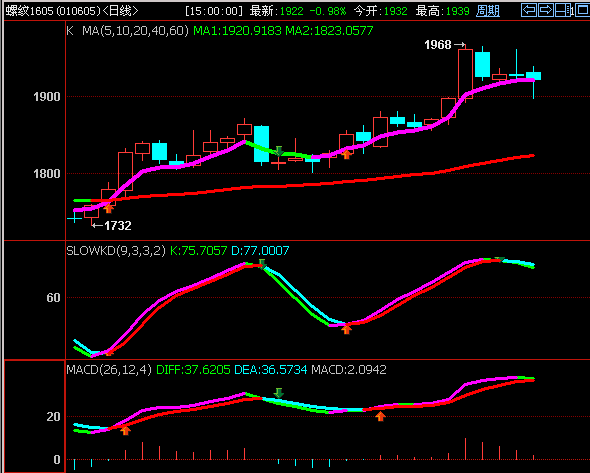590x473 pixels.
Task: Click the single window layout icon
Action: tap(582, 10)
